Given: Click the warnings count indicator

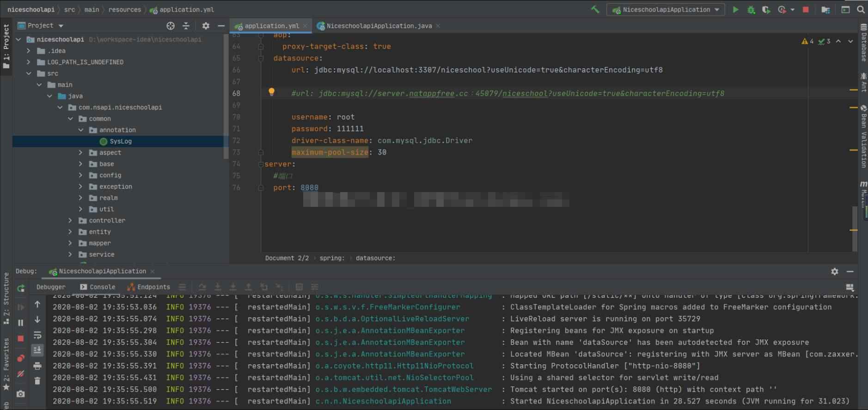Looking at the screenshot, I should pos(807,41).
